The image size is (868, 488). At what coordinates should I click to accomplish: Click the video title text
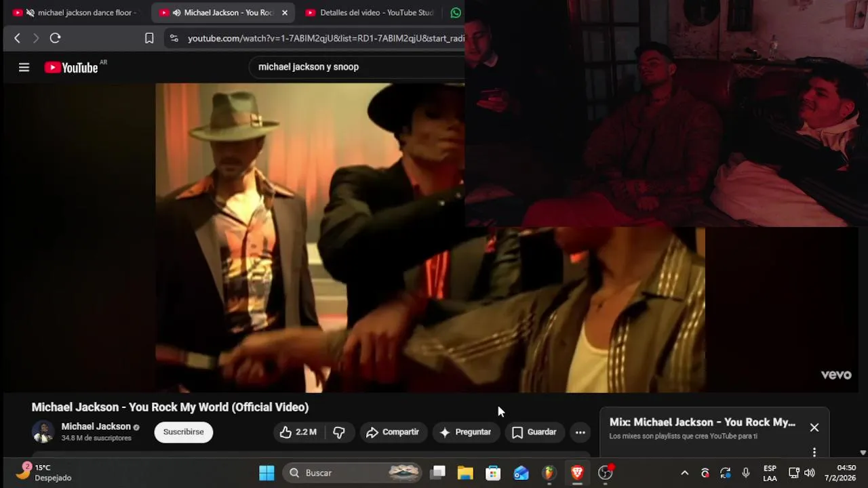coord(170,407)
